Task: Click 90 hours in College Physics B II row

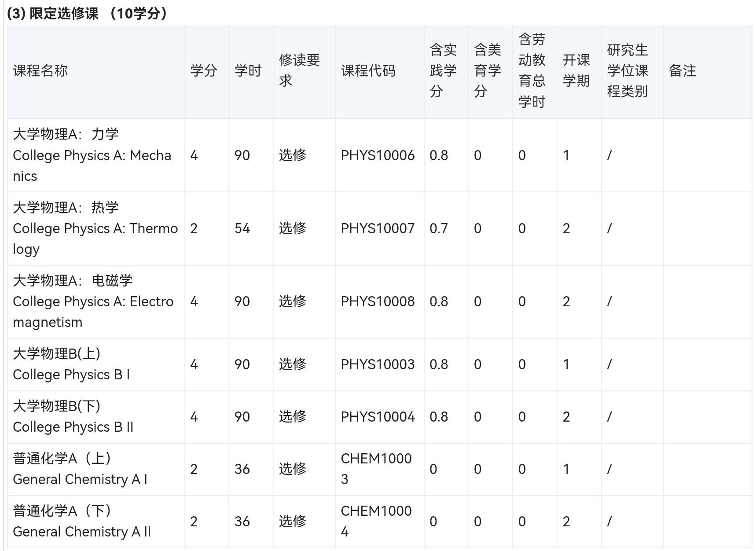Action: 242,417
